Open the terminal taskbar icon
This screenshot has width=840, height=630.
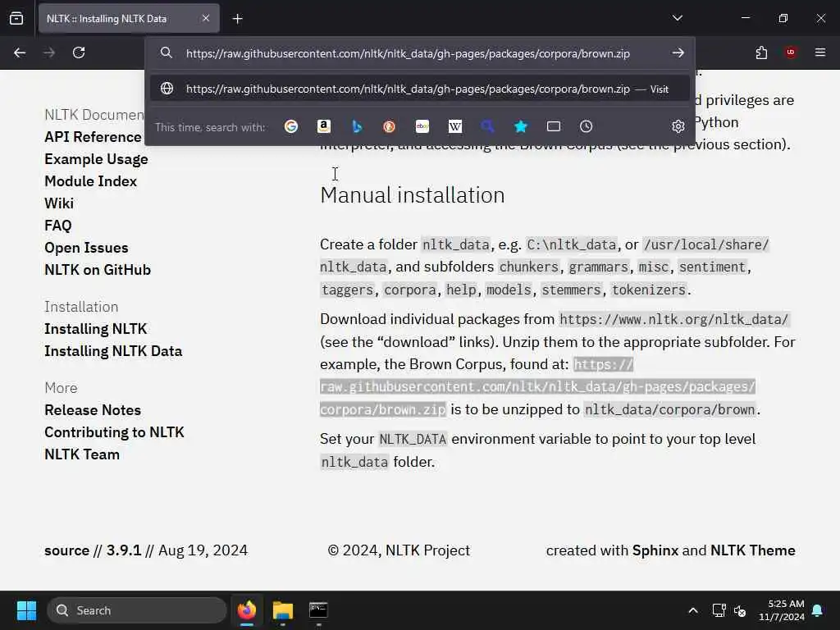click(x=318, y=610)
